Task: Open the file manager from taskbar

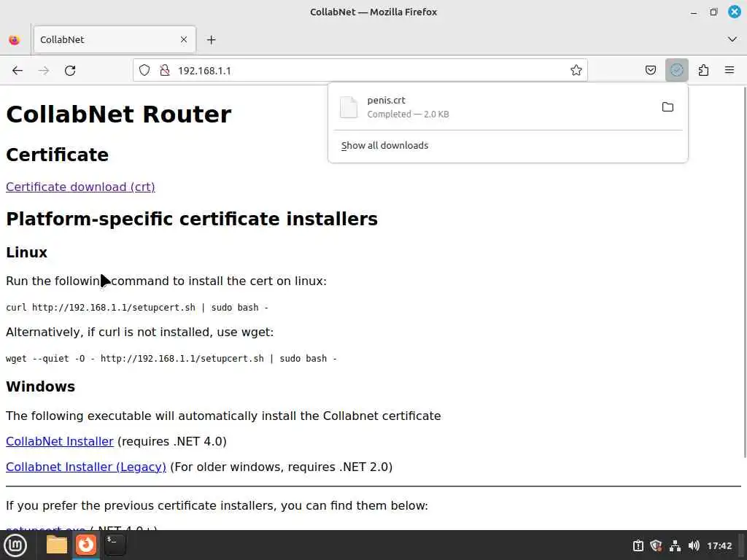Action: click(x=57, y=545)
